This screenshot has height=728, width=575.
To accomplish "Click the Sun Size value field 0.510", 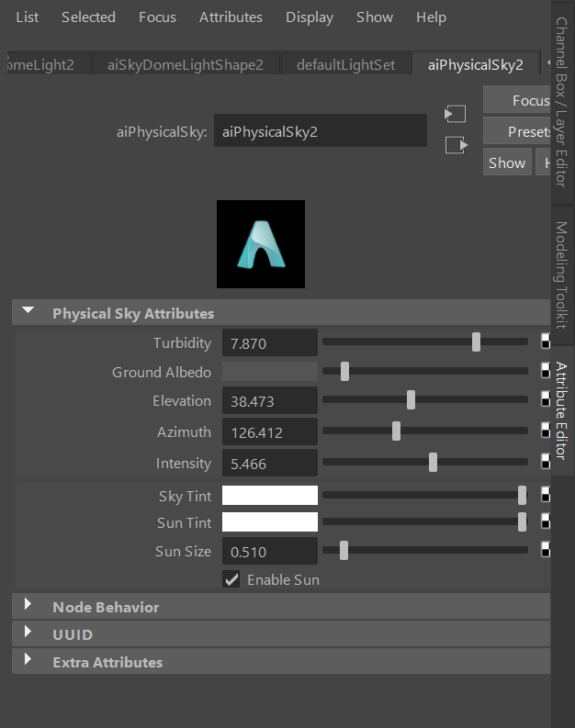I will coord(270,551).
